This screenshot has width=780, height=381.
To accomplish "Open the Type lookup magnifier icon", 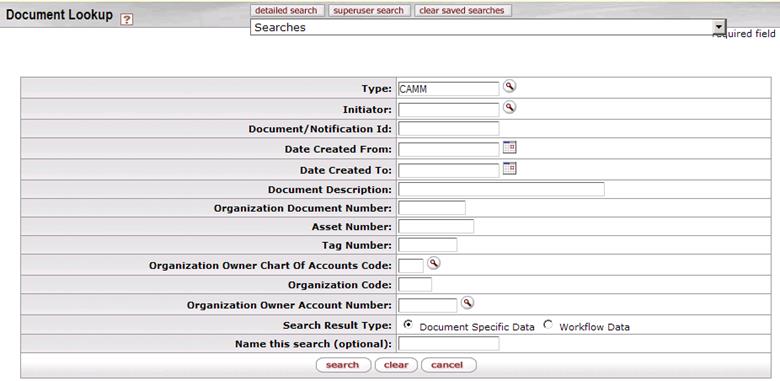I will [509, 87].
